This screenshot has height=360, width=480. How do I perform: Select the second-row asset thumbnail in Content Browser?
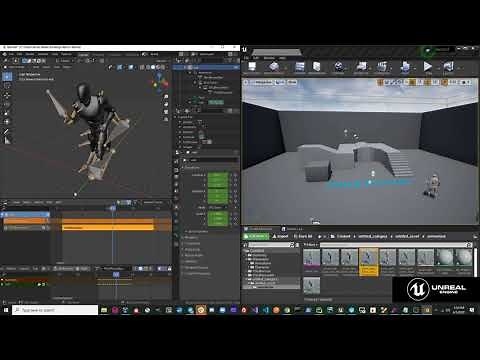(x=312, y=286)
